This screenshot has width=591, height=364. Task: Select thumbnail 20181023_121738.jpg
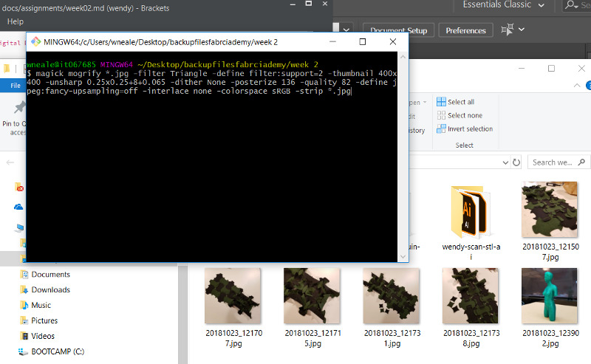pos(471,308)
